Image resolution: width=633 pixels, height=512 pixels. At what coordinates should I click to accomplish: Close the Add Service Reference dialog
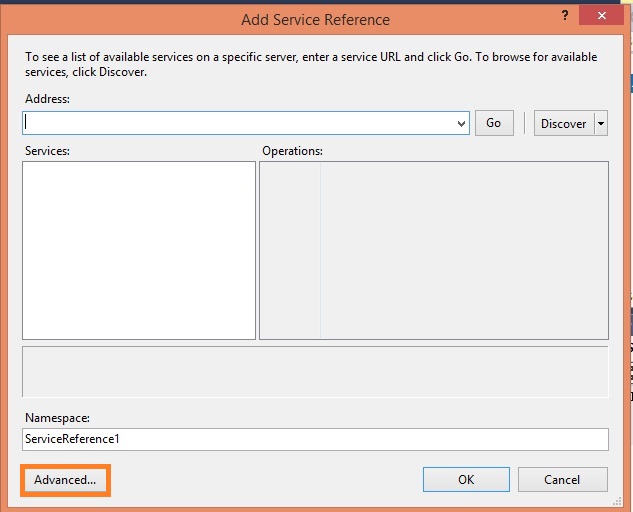click(601, 16)
